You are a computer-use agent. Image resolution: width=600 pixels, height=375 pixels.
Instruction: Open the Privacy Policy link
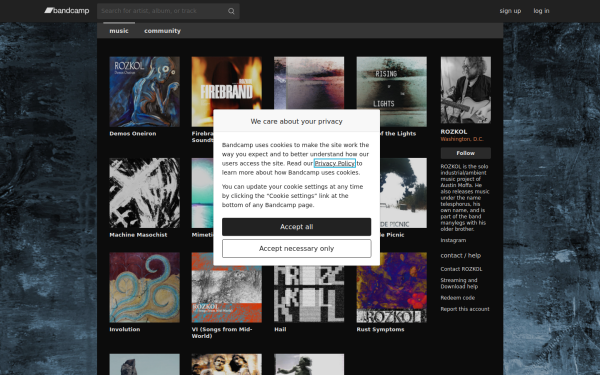coord(335,163)
